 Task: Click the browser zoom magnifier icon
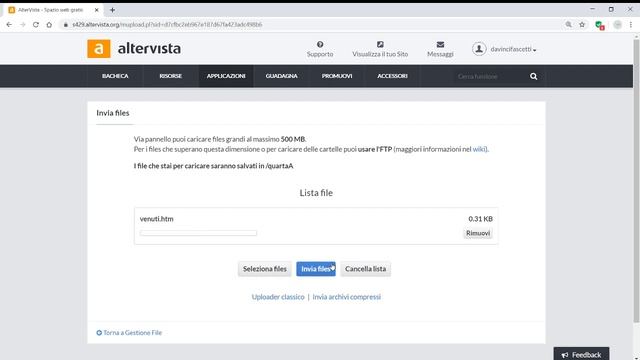click(x=568, y=24)
